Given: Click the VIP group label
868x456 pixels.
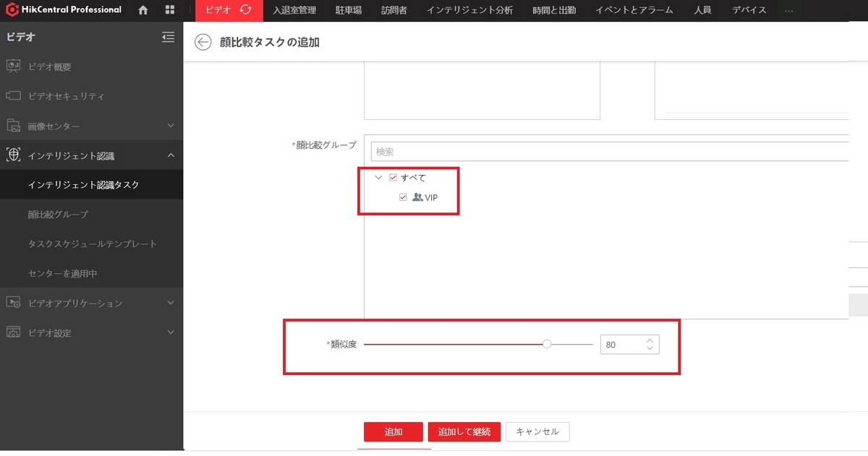Looking at the screenshot, I should click(431, 197).
